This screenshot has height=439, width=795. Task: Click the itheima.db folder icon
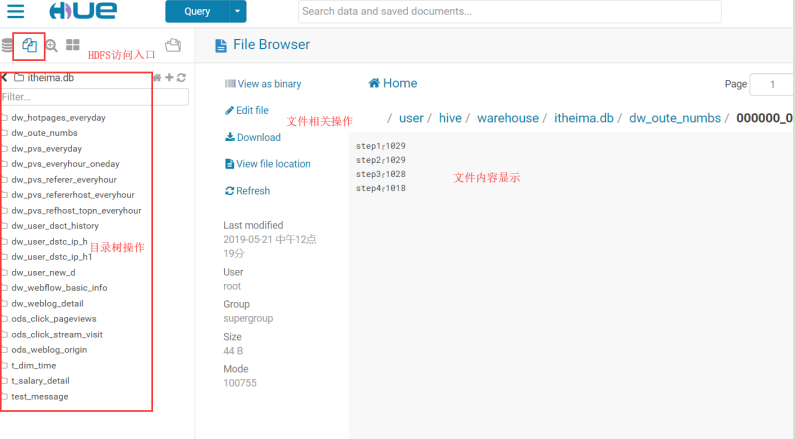coord(19,78)
